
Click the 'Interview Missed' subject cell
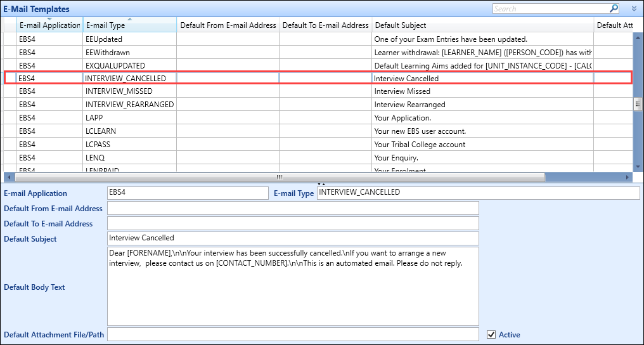(483, 91)
